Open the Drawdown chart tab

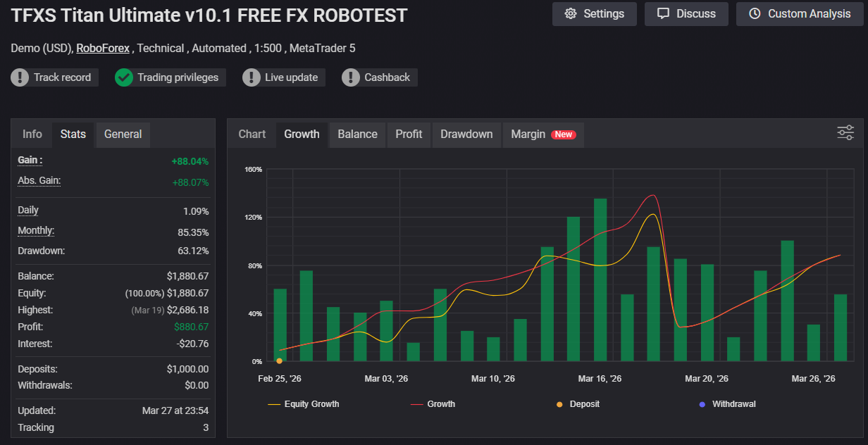pyautogui.click(x=466, y=134)
